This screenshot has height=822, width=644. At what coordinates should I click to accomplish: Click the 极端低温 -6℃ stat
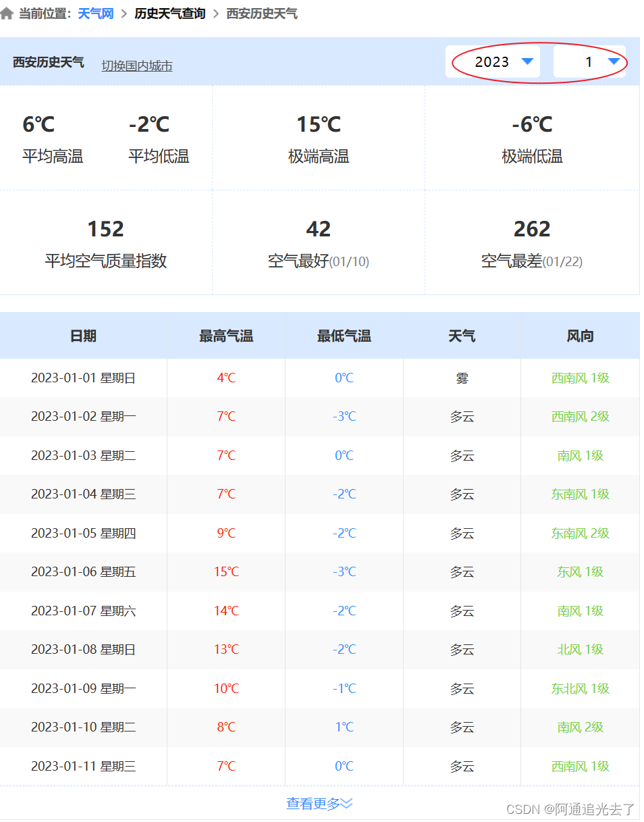532,139
